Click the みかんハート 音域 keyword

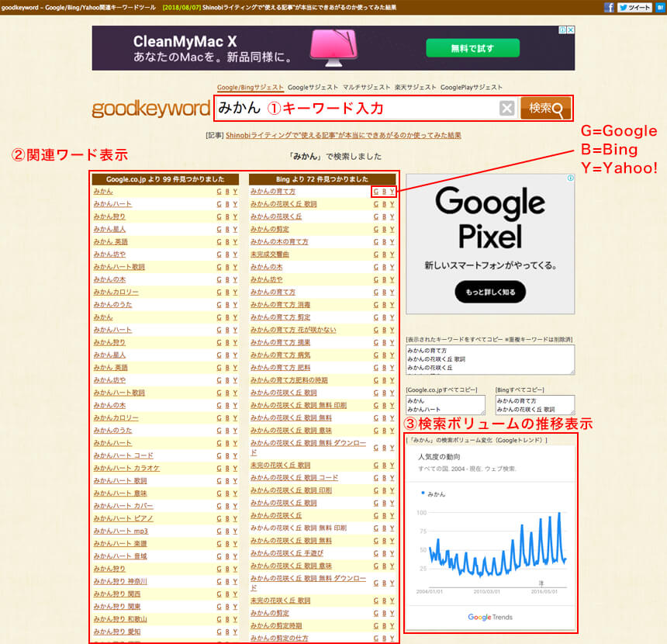(120, 556)
